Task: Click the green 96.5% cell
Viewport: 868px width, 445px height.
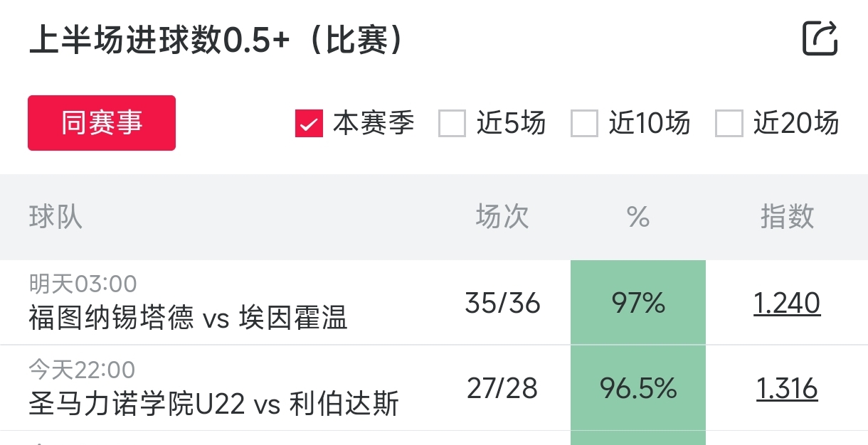Action: click(638, 389)
